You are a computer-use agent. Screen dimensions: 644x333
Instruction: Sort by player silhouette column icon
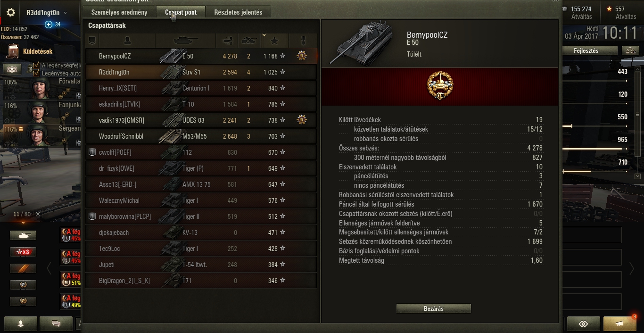tap(127, 41)
